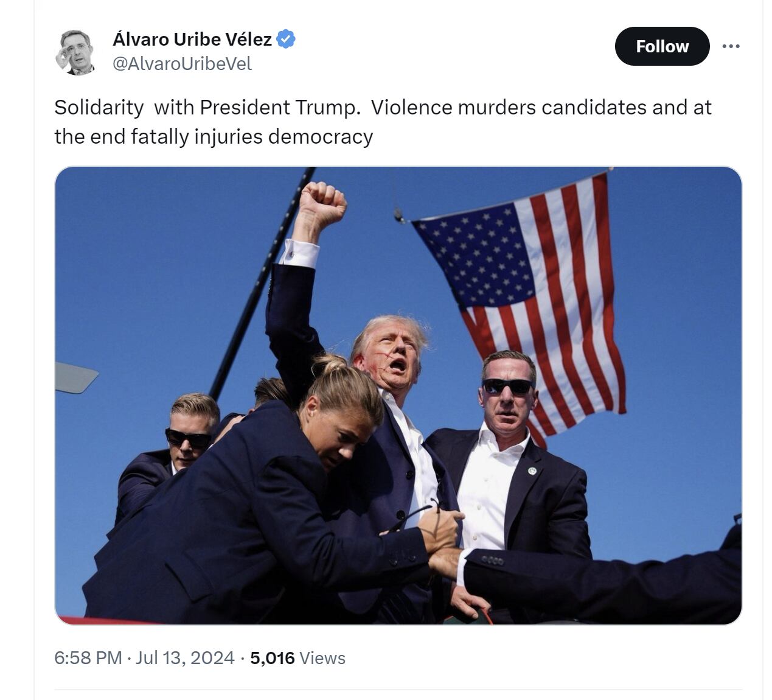Image resolution: width=772 pixels, height=700 pixels.
Task: Click the Views label
Action: point(322,658)
